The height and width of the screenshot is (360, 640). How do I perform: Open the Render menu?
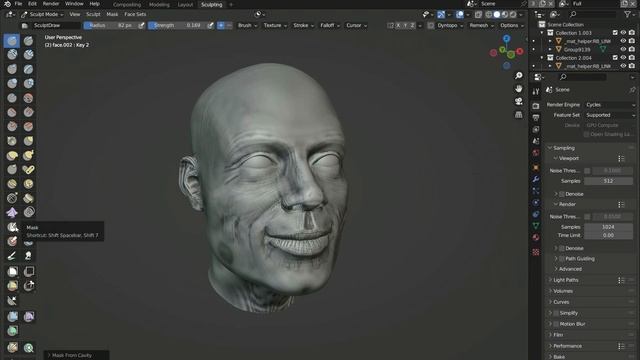click(51, 4)
